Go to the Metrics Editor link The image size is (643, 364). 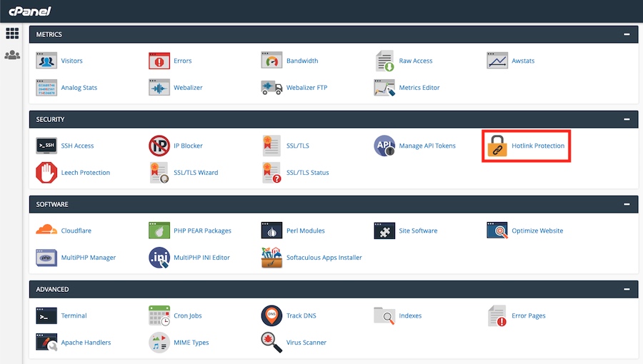pyautogui.click(x=419, y=88)
